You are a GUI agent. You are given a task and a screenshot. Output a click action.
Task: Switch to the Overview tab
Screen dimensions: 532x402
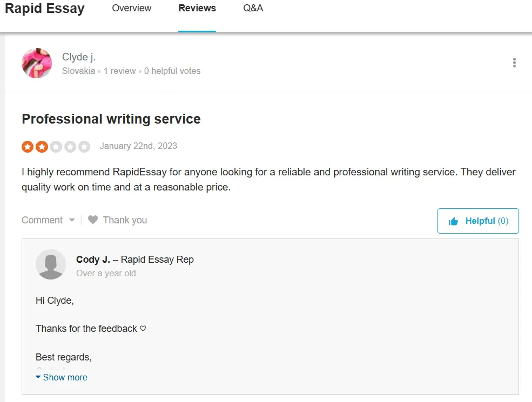point(132,8)
